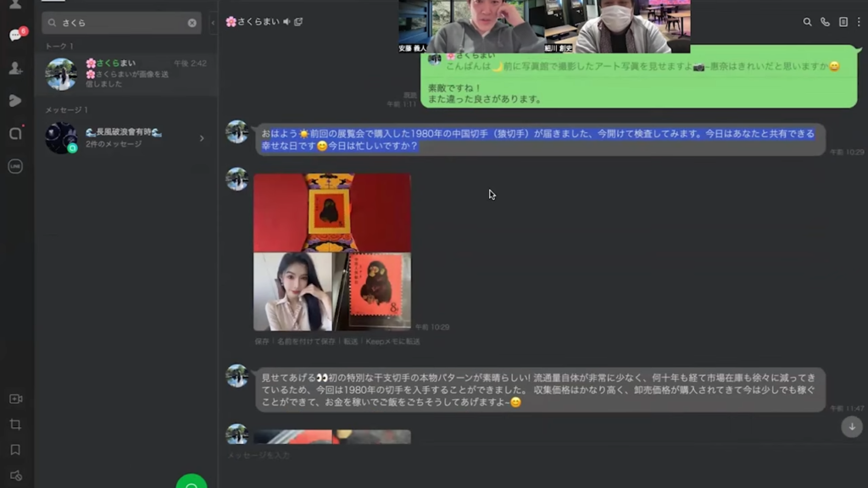Expand the 2件のメッセージ chevron arrow
Viewport: 868px width, 488px height.
coord(202,138)
